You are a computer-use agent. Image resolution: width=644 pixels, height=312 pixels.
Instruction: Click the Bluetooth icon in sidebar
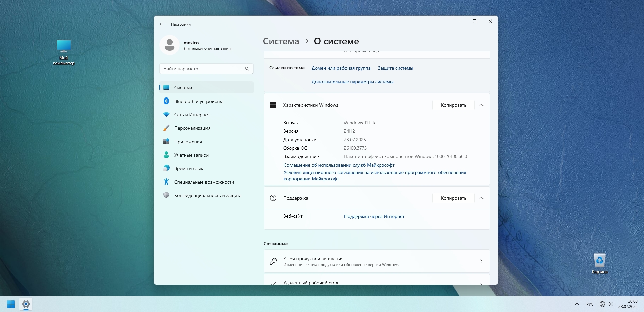166,101
